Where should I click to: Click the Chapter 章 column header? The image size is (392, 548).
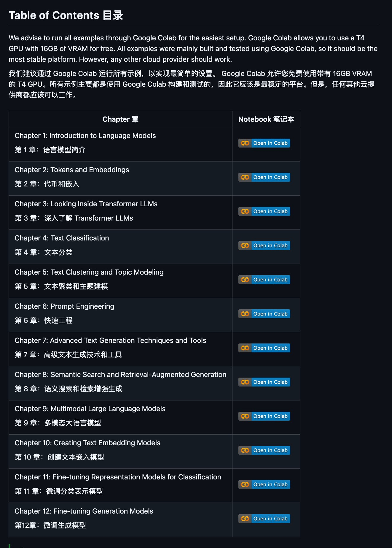click(120, 119)
